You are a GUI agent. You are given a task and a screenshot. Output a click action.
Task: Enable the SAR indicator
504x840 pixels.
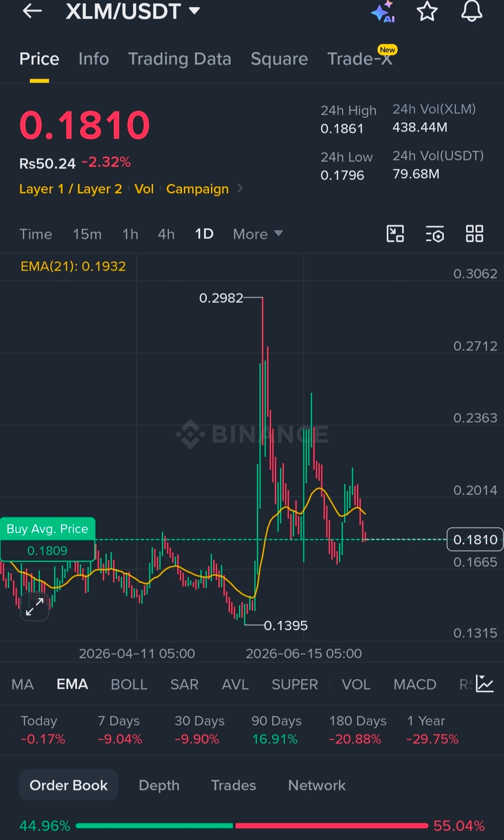point(184,684)
